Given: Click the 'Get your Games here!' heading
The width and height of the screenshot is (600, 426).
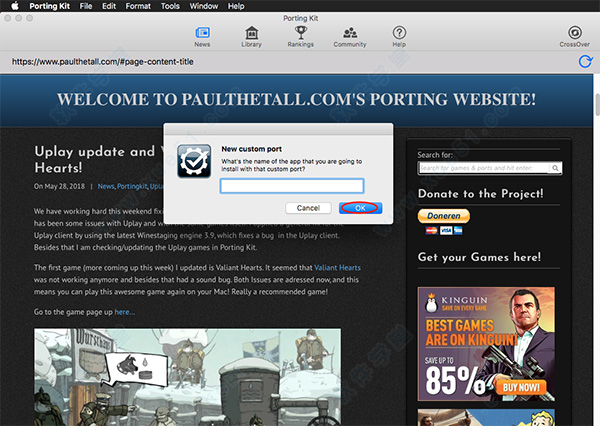Looking at the screenshot, I should pyautogui.click(x=479, y=257).
